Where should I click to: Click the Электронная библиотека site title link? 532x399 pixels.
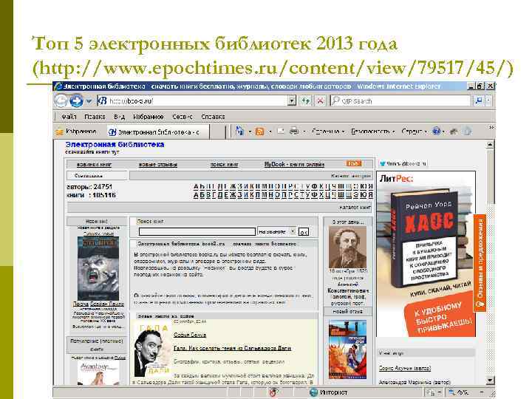pyautogui.click(x=115, y=144)
